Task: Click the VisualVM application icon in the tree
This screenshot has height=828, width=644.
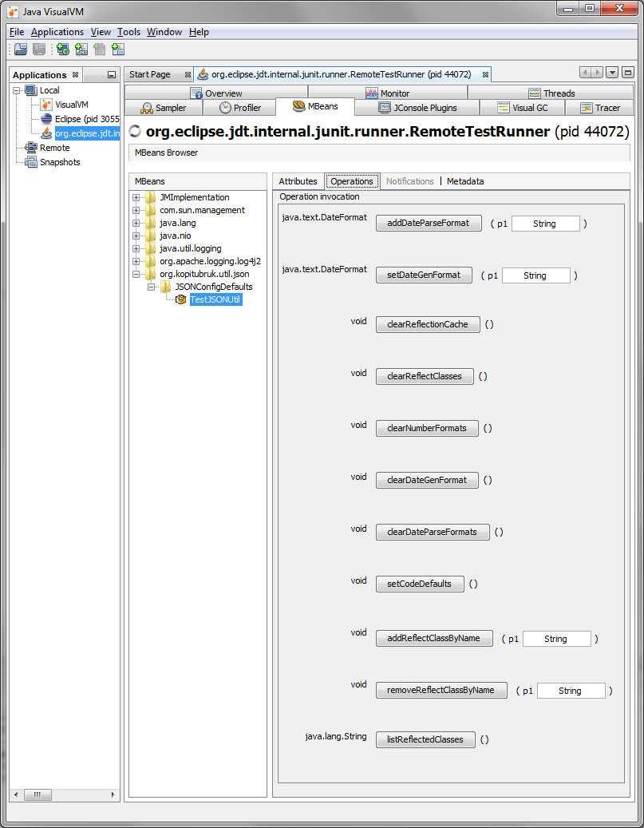Action: click(x=46, y=105)
